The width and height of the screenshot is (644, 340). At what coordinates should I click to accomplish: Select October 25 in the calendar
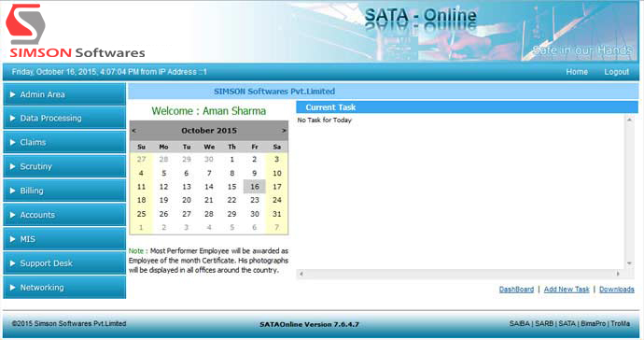click(141, 214)
